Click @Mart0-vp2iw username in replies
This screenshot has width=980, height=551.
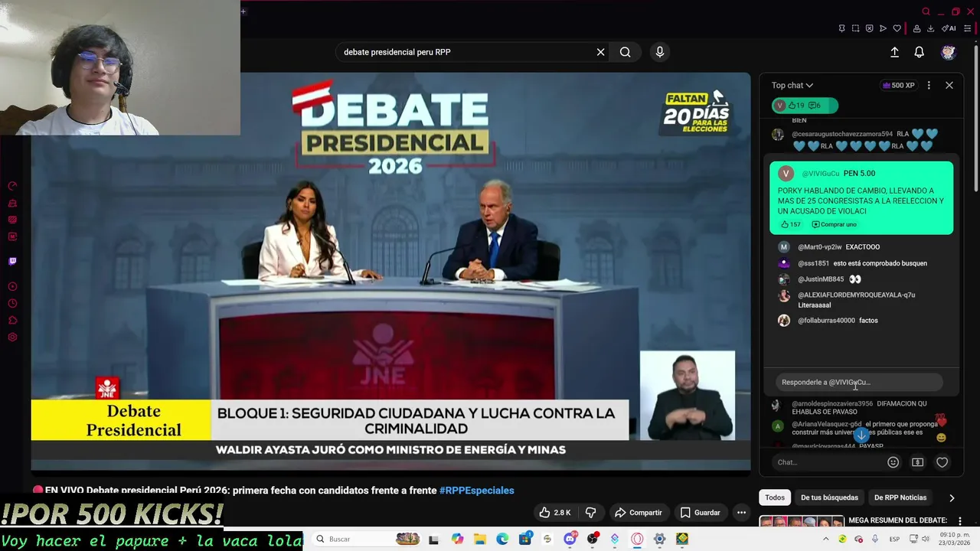(x=819, y=247)
